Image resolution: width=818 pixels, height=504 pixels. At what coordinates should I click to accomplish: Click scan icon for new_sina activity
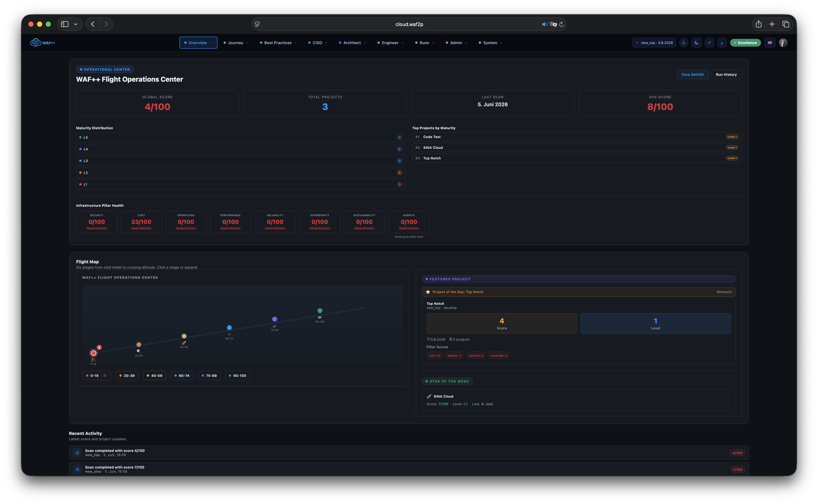click(x=77, y=469)
